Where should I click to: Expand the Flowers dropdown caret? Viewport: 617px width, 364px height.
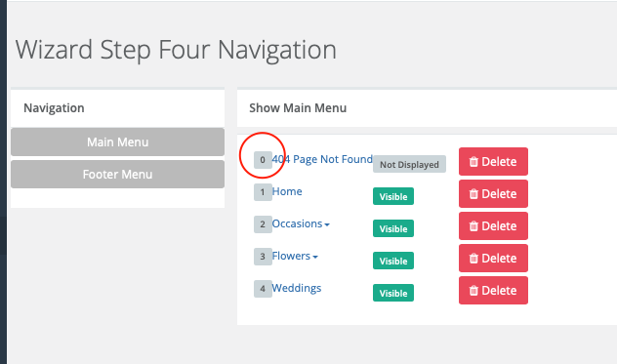[x=315, y=257]
